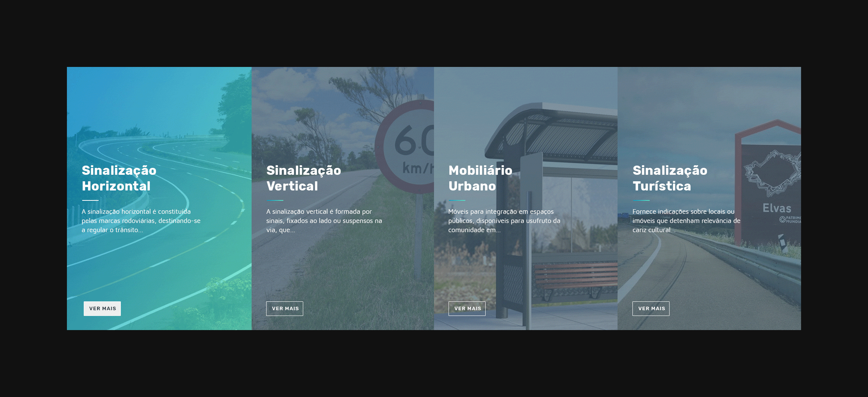Viewport: 868px width, 397px height.
Task: Click the description starting "A sinalização horizontal é constituída"
Action: (x=141, y=221)
